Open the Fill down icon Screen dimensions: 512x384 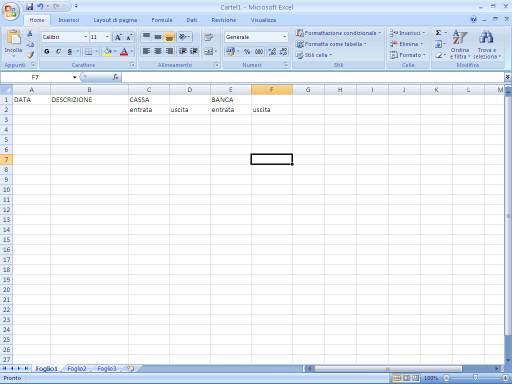click(438, 44)
